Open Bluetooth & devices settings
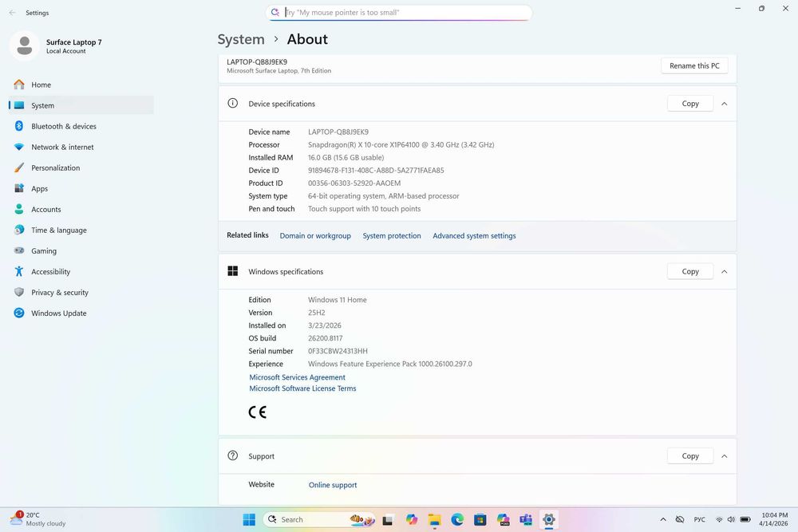The width and height of the screenshot is (798, 532). [x=81, y=126]
